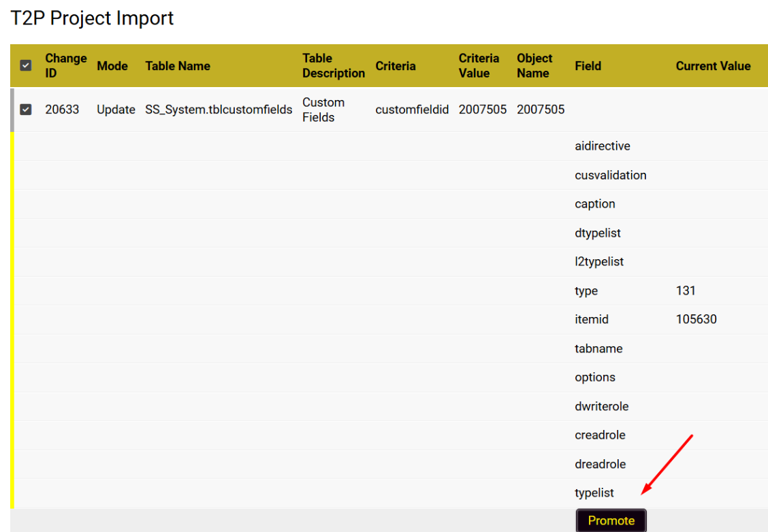Select the customfieldid criteria cell
The image size is (768, 532).
412,109
